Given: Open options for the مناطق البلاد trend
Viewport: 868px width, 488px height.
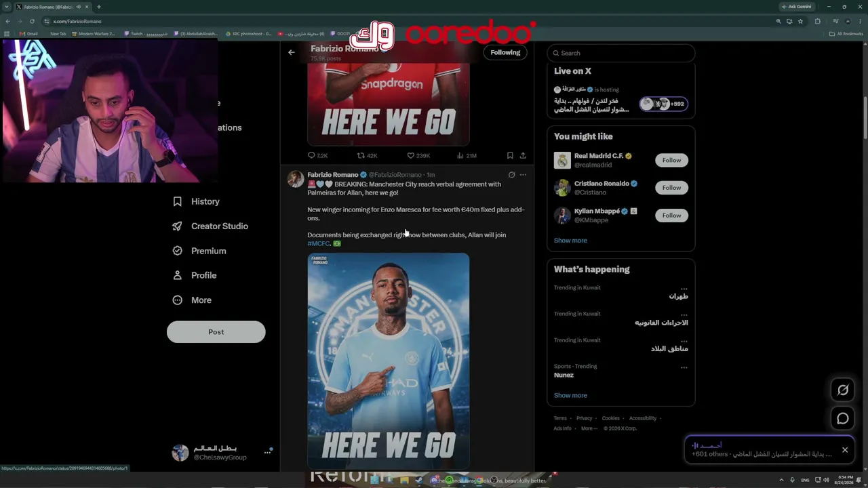Looking at the screenshot, I should pyautogui.click(x=684, y=340).
